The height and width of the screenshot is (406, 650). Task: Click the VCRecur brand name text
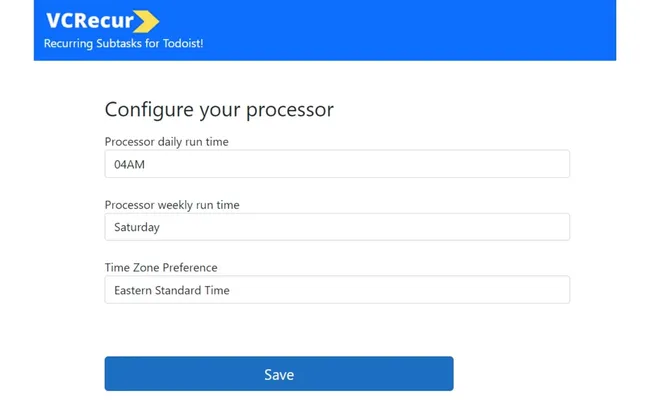click(88, 21)
